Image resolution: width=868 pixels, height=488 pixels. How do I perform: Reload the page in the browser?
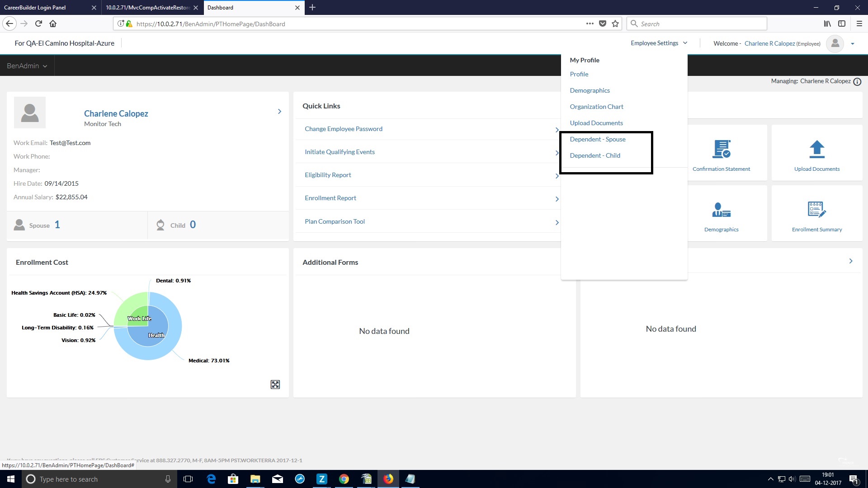[x=38, y=24]
